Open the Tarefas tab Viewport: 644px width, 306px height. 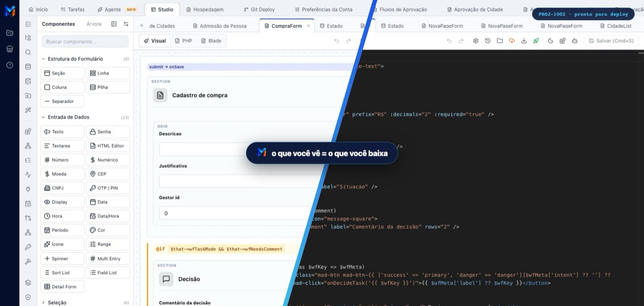[x=72, y=9]
